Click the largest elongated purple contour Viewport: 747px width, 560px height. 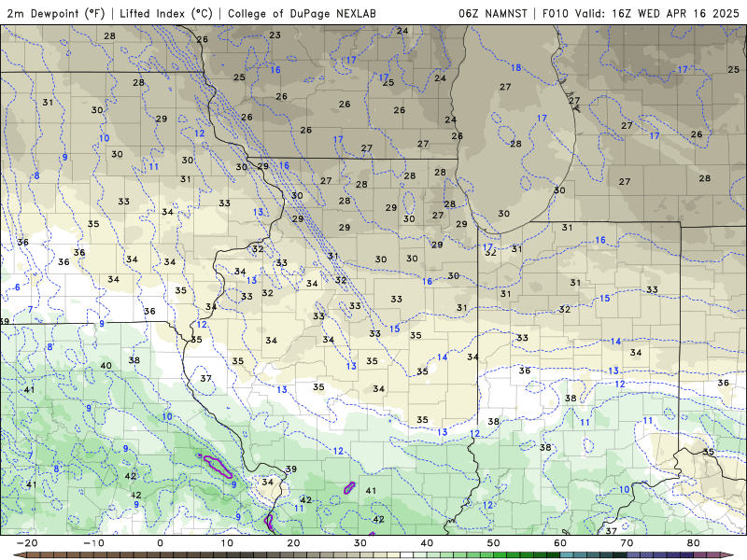coord(218,466)
